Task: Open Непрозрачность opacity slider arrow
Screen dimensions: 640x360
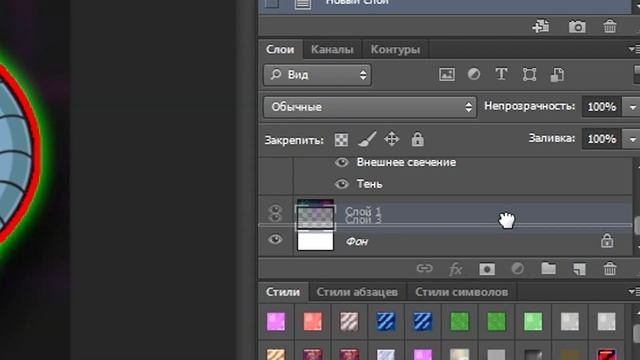Action: (632, 107)
